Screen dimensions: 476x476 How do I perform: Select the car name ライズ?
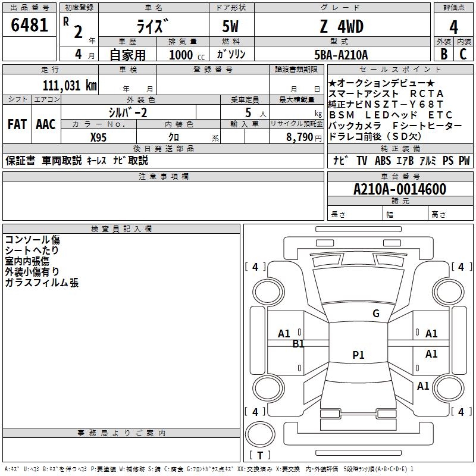pos(152,26)
